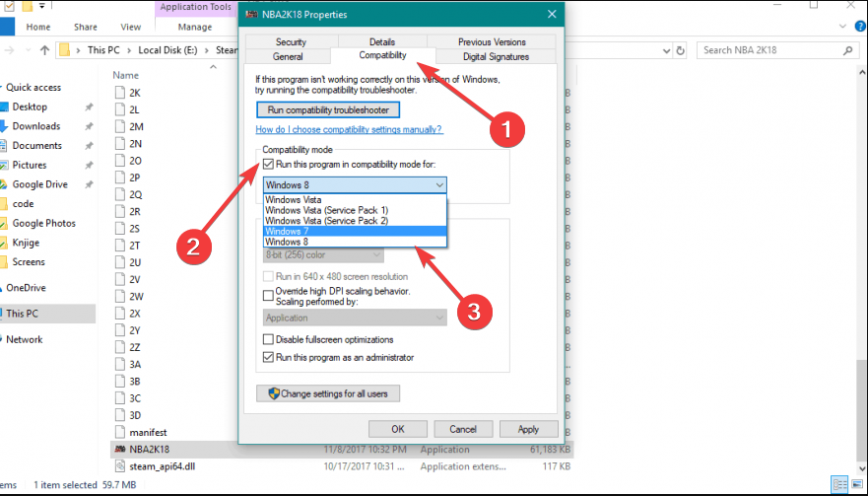Choose Windows Vista (Service Pack 1)

[x=355, y=210]
